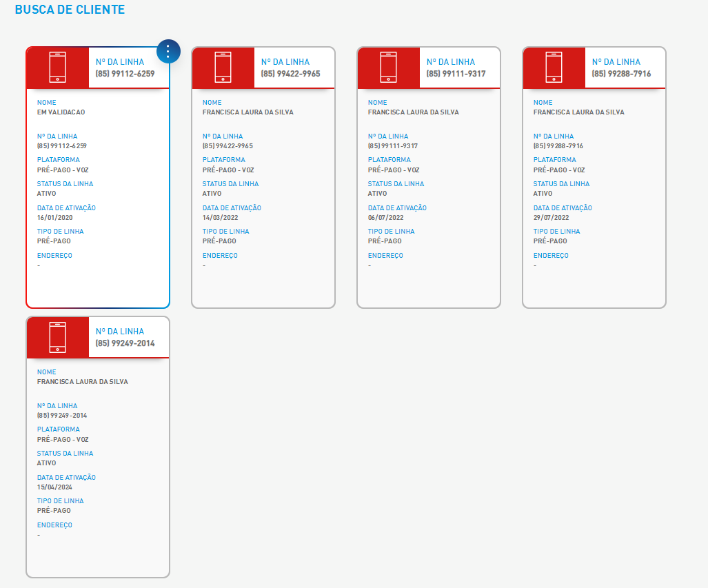Click ATIVO status on card 99111-9317
708x588 pixels.
(x=378, y=193)
